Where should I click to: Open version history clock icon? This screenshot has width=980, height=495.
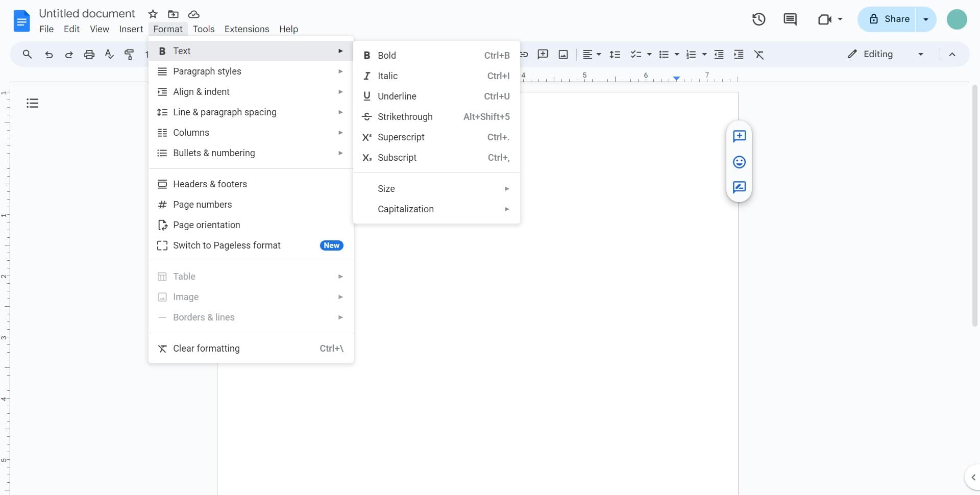pyautogui.click(x=758, y=19)
